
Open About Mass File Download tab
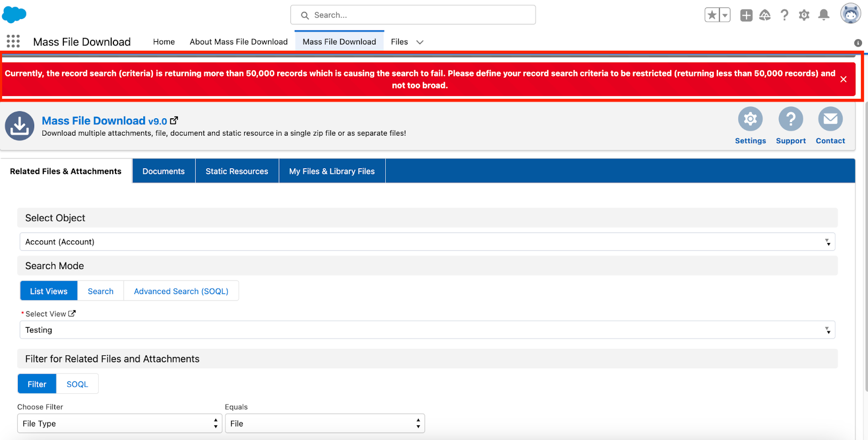[x=239, y=42]
